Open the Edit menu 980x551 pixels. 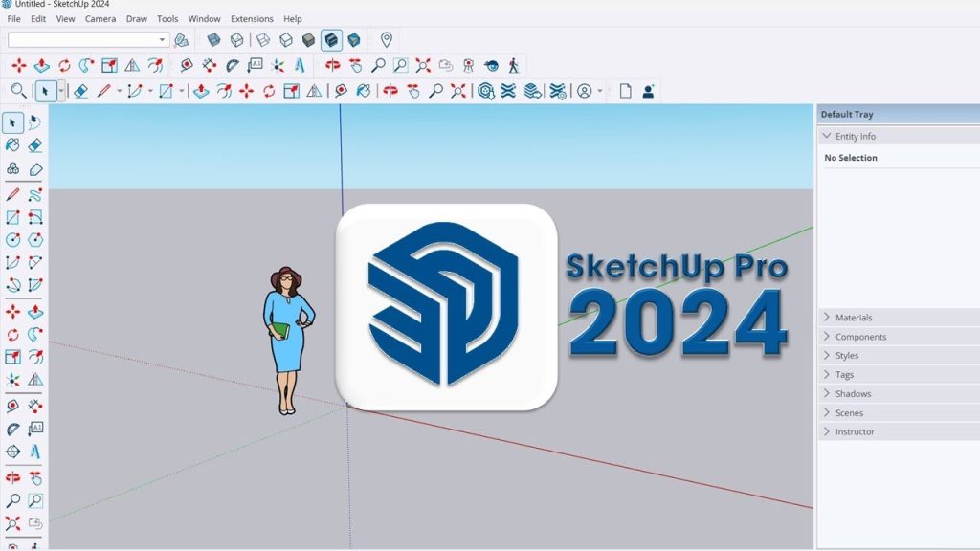point(38,19)
